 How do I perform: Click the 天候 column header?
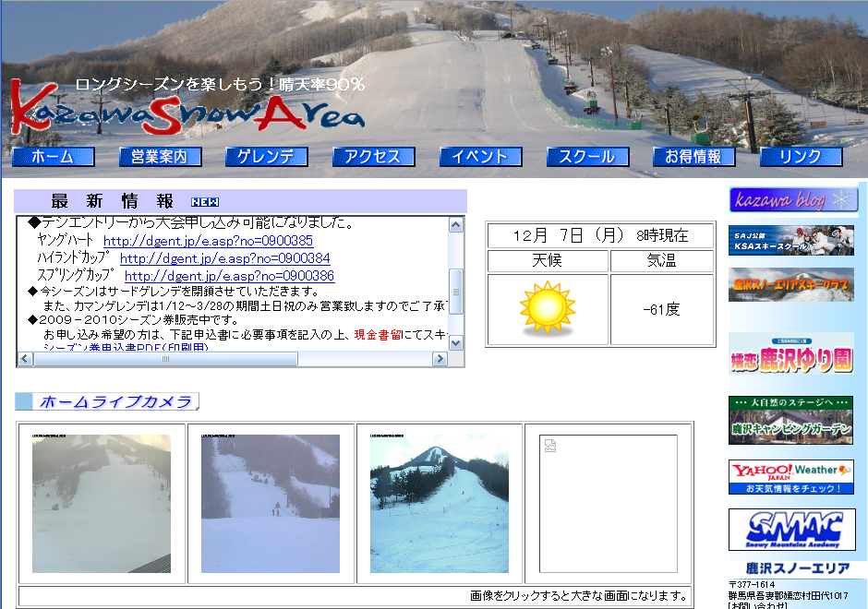pos(548,260)
